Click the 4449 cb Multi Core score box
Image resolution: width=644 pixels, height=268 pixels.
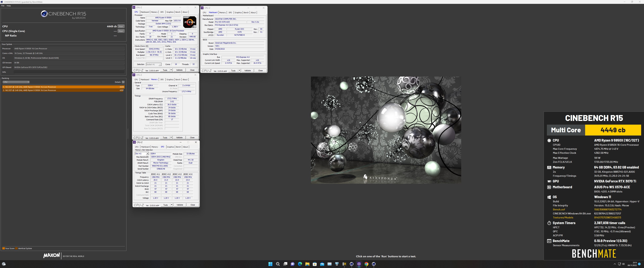tap(613, 130)
